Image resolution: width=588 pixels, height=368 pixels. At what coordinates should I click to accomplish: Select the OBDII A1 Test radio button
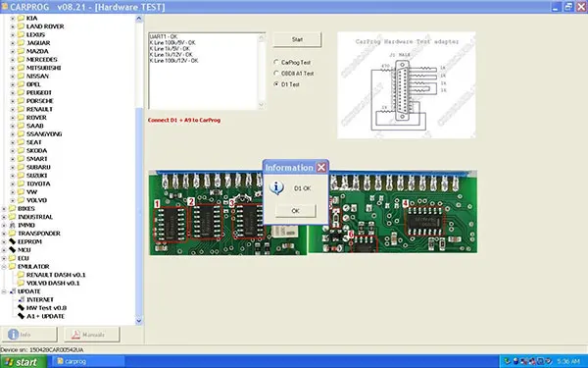[276, 74]
